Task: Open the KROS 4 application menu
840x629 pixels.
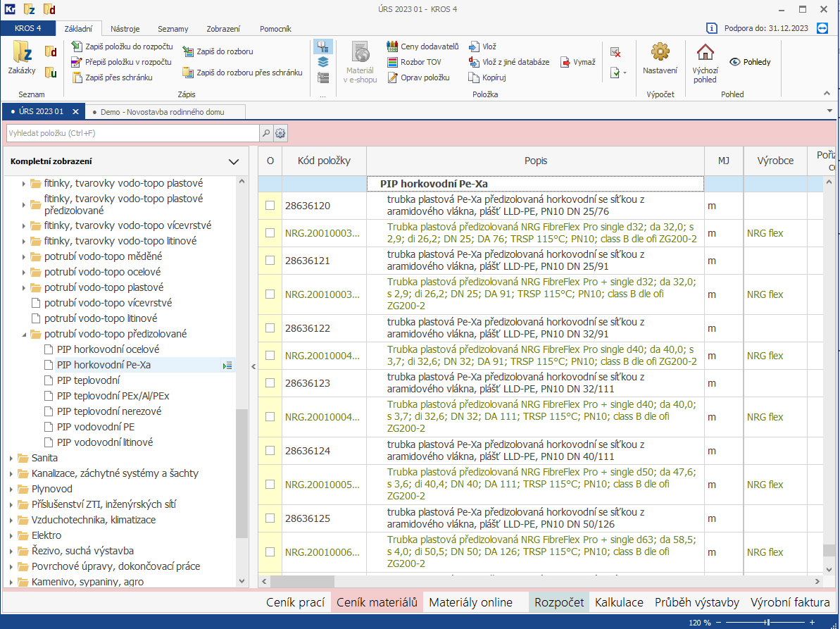Action: [x=28, y=28]
